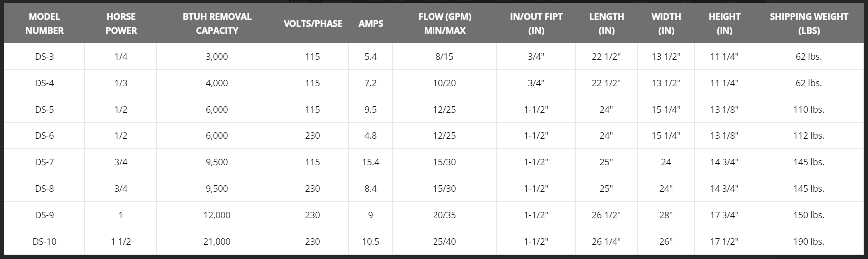
Task: Click the HORSE POWER column header
Action: [x=121, y=23]
